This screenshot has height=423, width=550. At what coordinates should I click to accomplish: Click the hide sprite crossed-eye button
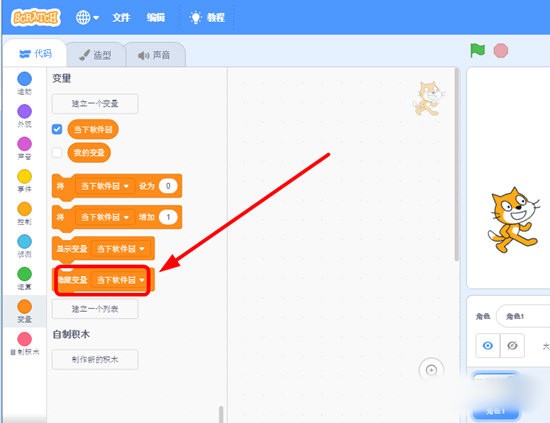[x=512, y=346]
